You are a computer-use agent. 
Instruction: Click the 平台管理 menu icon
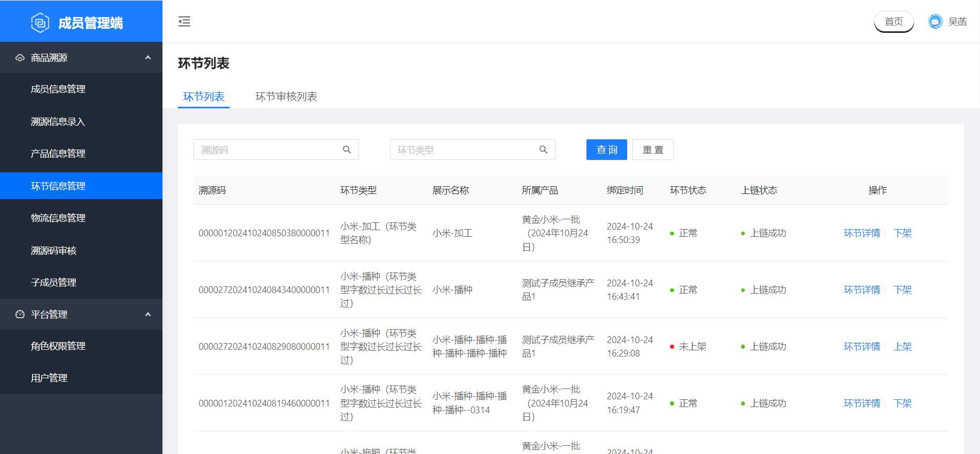pos(20,314)
